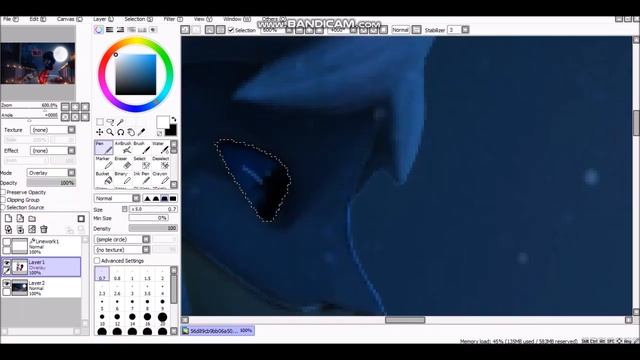The image size is (640, 360).
Task: Activate the rotate view tool
Action: click(120, 132)
